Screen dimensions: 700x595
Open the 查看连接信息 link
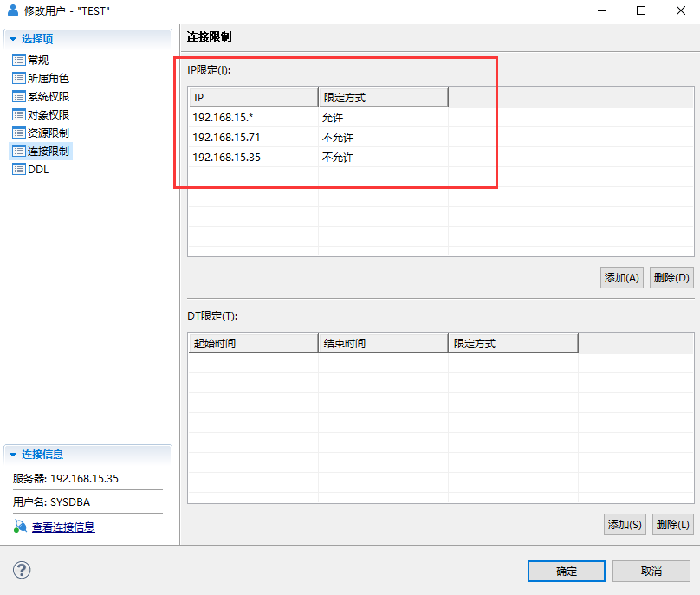coord(63,527)
